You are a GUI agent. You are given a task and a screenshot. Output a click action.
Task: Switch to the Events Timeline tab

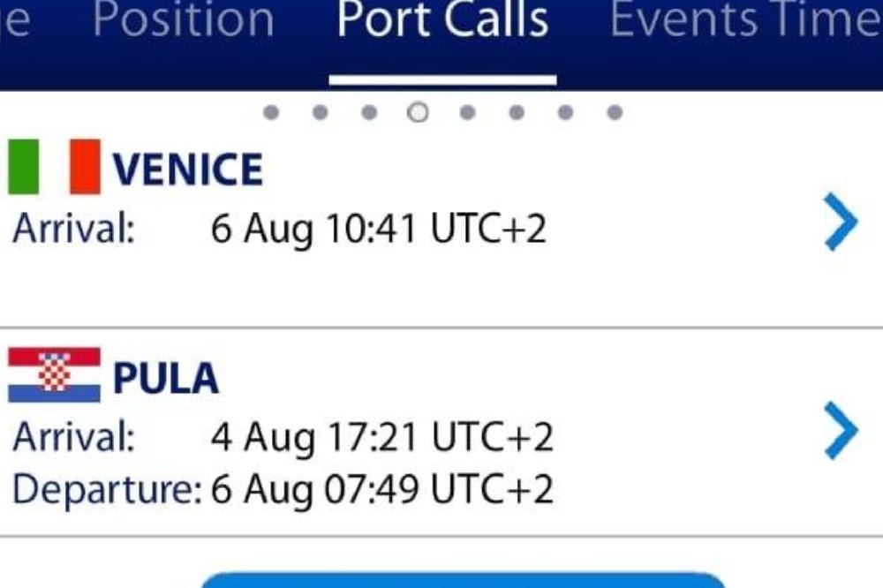[746, 20]
